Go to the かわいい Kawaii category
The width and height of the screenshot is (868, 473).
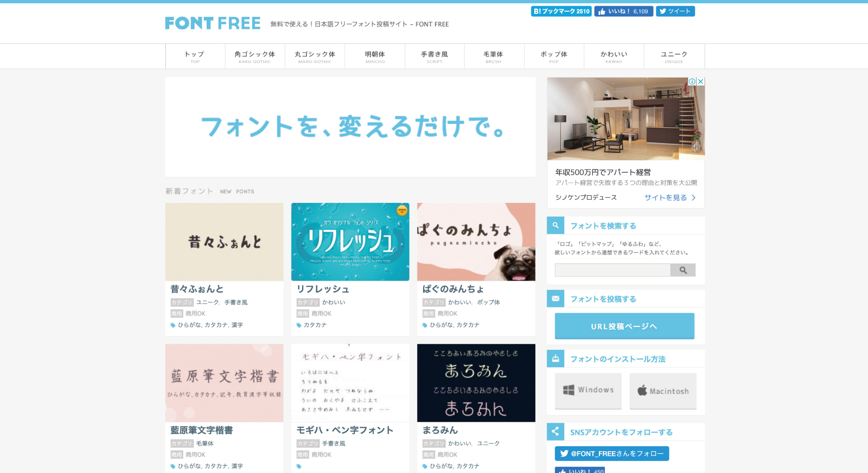pyautogui.click(x=614, y=56)
